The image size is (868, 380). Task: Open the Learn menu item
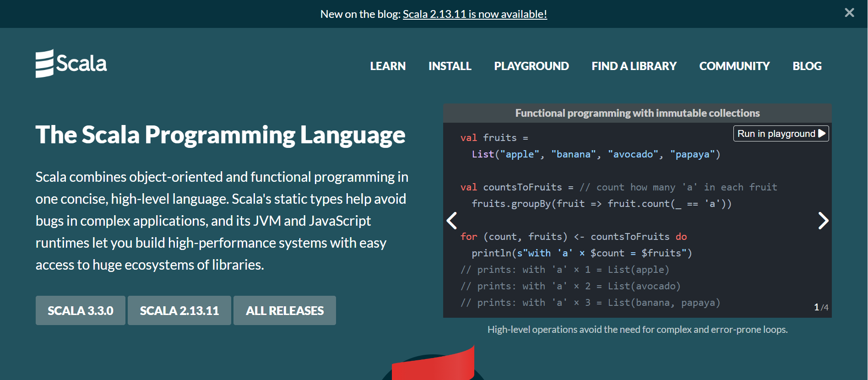point(388,66)
